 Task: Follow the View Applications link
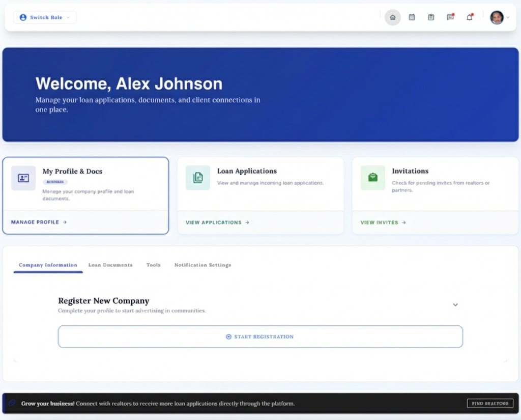click(x=217, y=222)
